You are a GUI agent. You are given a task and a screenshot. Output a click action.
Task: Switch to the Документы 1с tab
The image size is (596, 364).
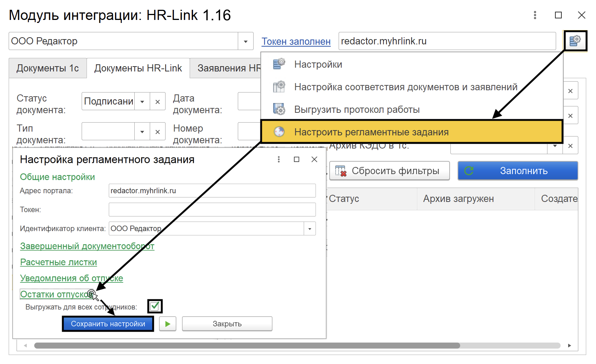[48, 68]
